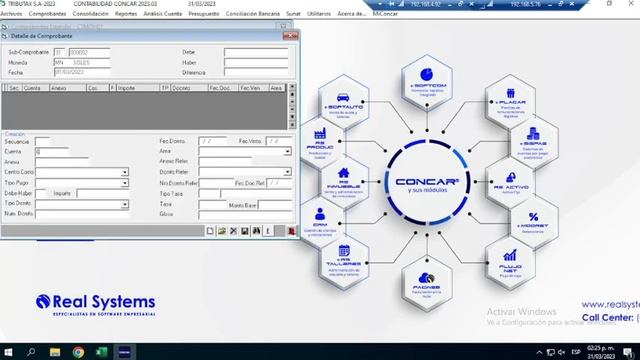Image resolution: width=640 pixels, height=360 pixels.
Task: Click the Cuenta input field
Action: 52,152
